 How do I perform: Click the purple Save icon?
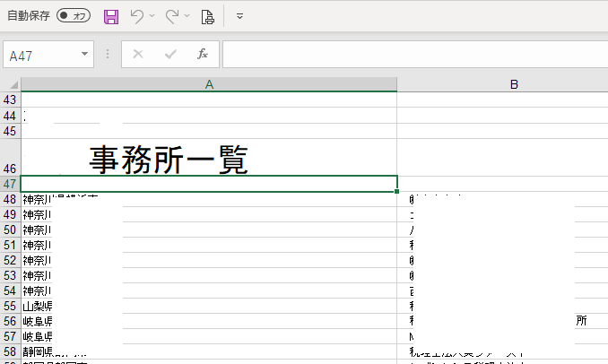pyautogui.click(x=111, y=17)
